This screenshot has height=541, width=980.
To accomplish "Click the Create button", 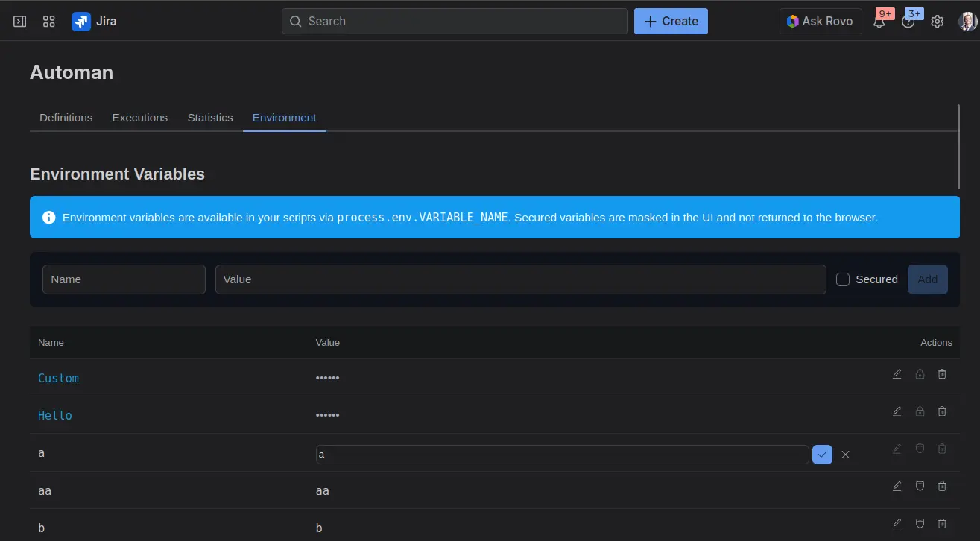I will [671, 22].
